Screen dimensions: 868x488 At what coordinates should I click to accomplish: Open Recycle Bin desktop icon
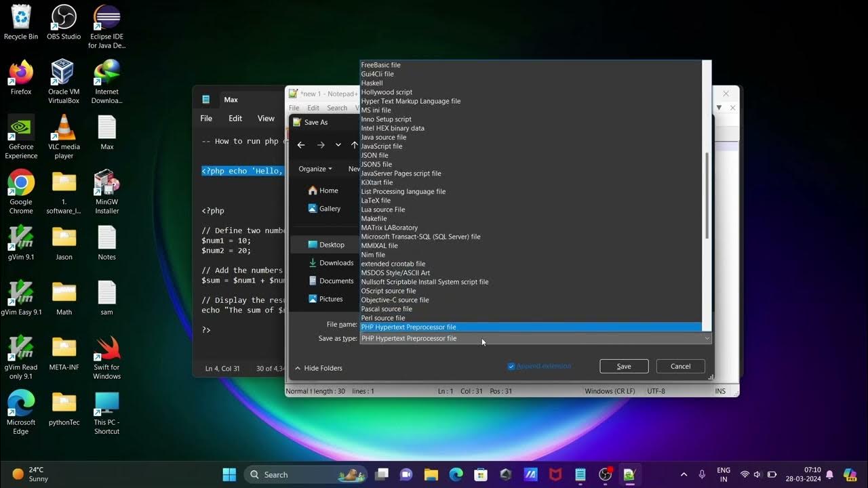pos(21,22)
